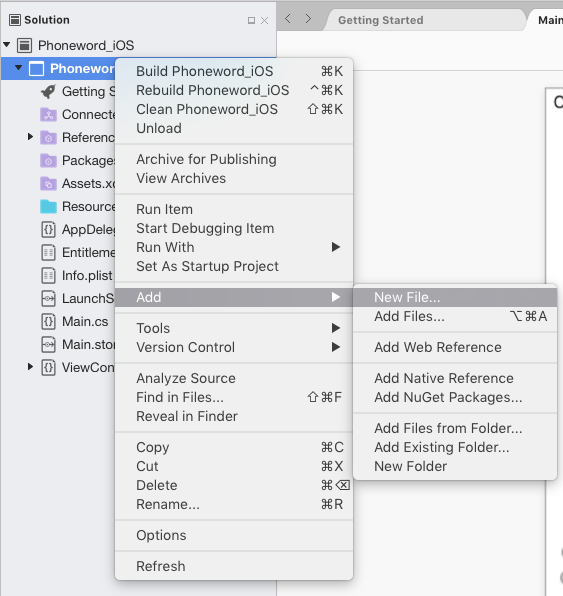Viewport: 563px width, 596px height.
Task: Collapse the selected project node
Action: pyautogui.click(x=18, y=68)
